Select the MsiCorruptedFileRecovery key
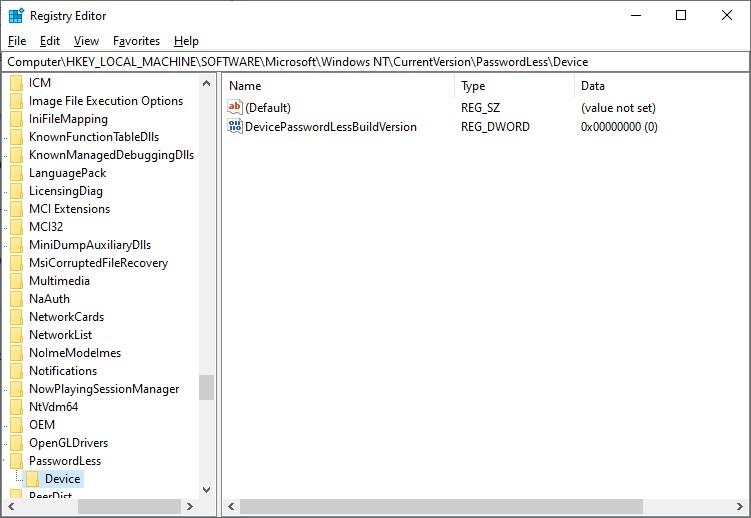 coord(98,263)
